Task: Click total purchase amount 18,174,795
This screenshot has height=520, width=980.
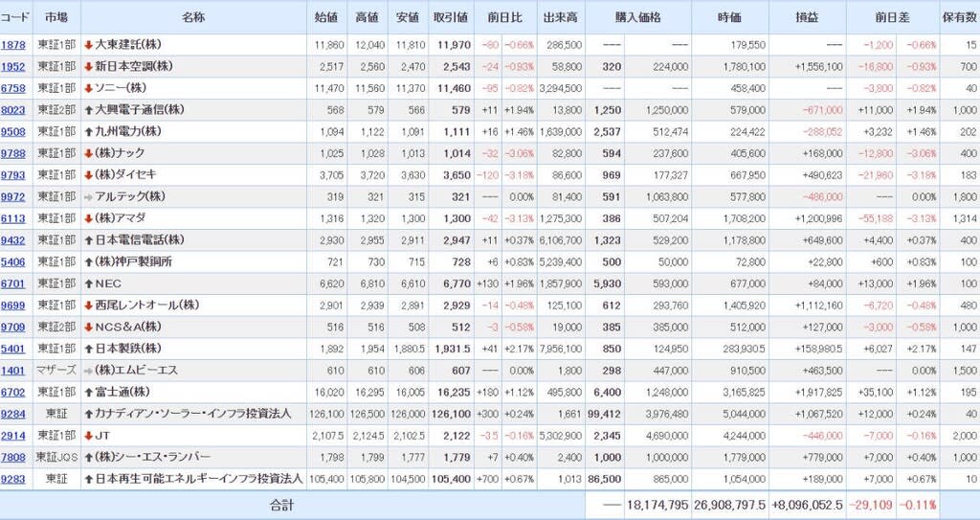Action: [x=657, y=505]
